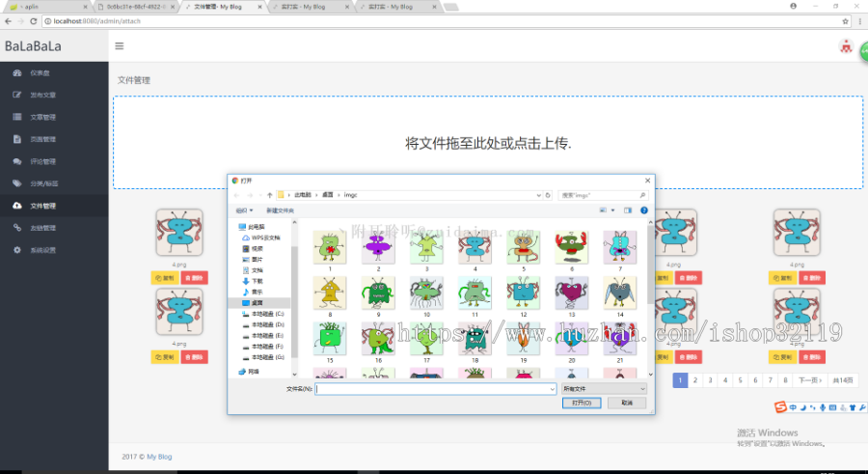
Task: Go to 文章管理 in the sidebar
Action: (54, 117)
